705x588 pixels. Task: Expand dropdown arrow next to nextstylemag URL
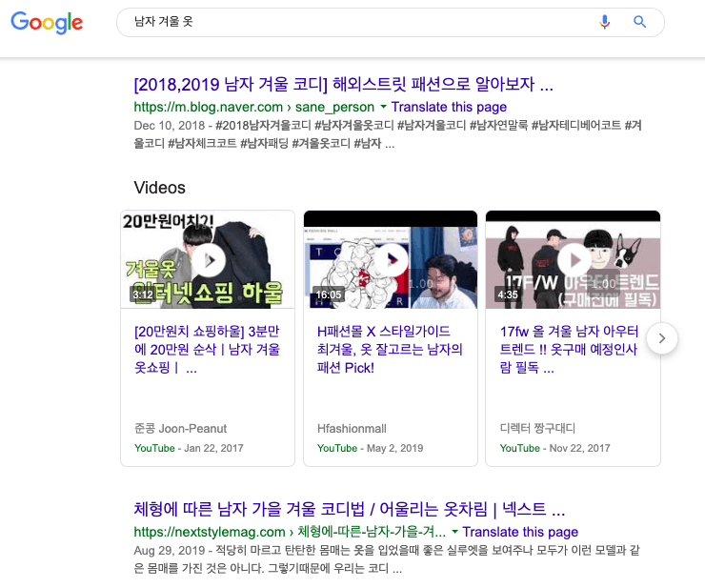(454, 532)
